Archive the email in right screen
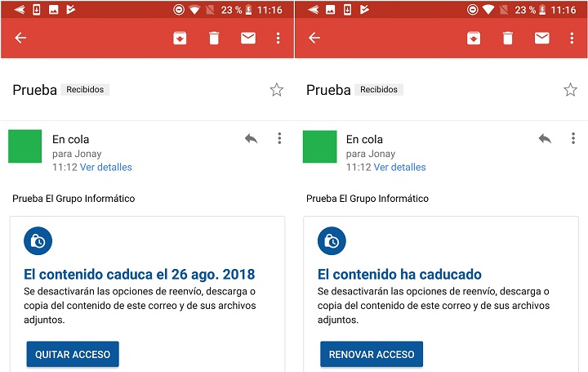This screenshot has height=372, width=588. (474, 38)
